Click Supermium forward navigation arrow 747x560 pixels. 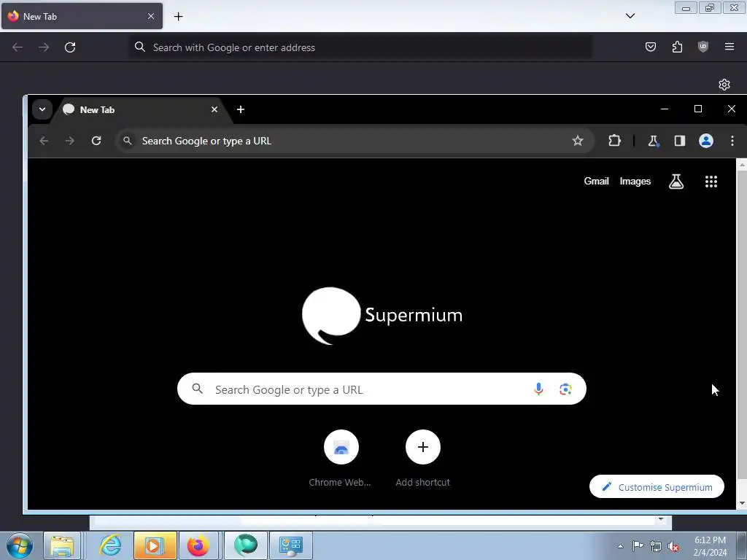pyautogui.click(x=70, y=141)
